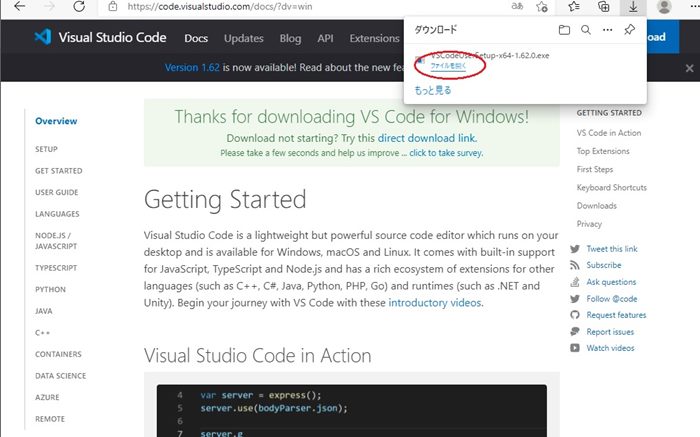700x437 pixels.
Task: Pin the downloads panel
Action: pos(629,30)
